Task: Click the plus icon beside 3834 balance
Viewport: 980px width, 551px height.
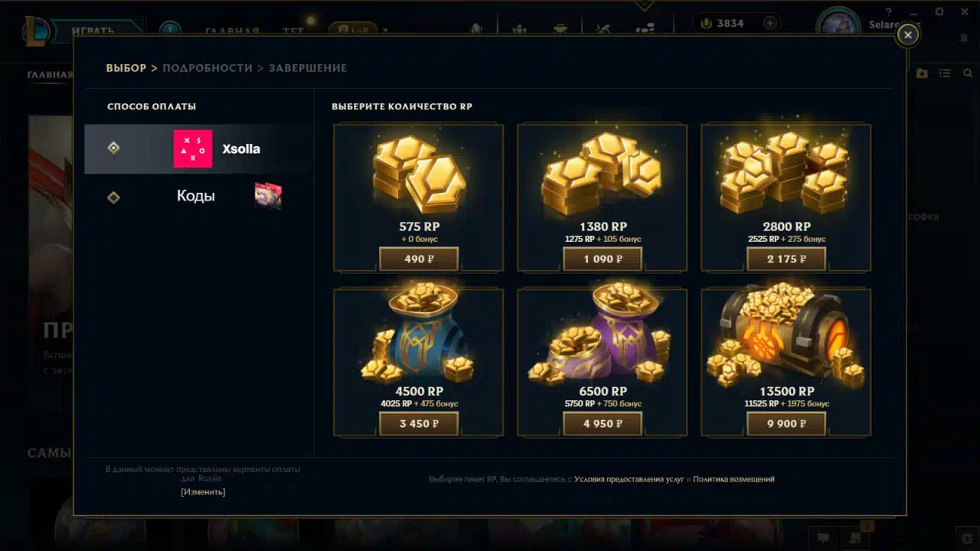Action: point(770,23)
